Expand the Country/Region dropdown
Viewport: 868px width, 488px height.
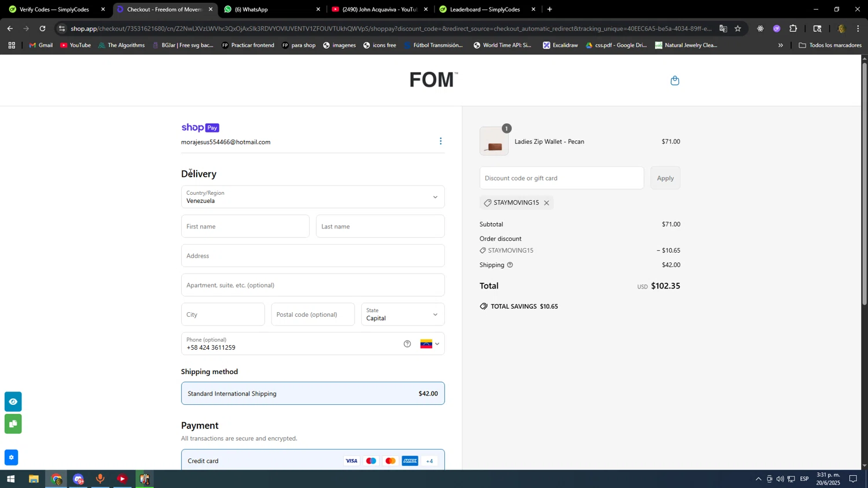coord(312,197)
